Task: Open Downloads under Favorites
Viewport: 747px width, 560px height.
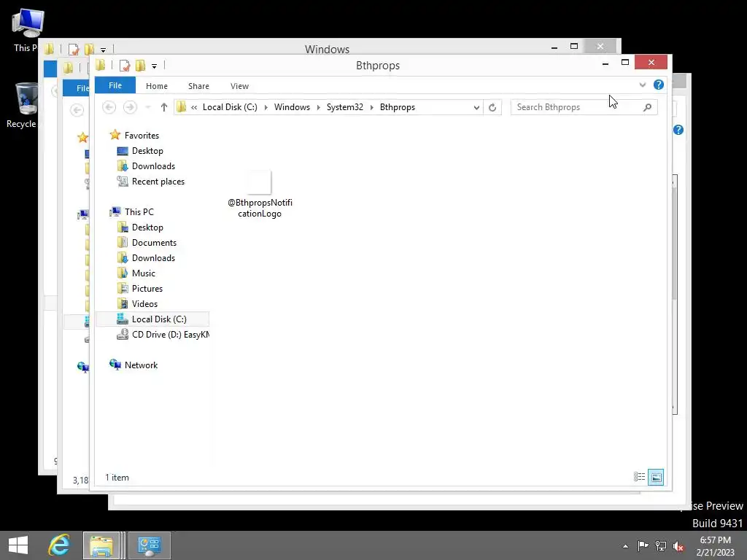Action: [153, 166]
